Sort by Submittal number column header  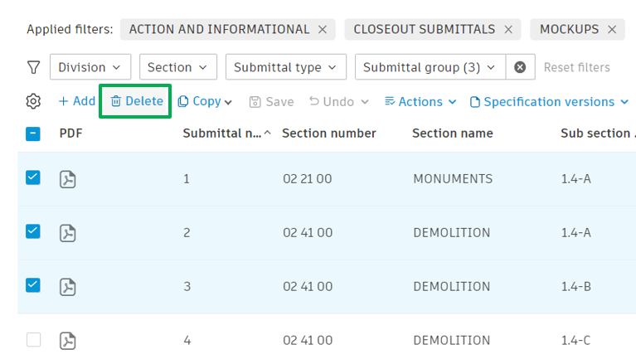pyautogui.click(x=222, y=133)
